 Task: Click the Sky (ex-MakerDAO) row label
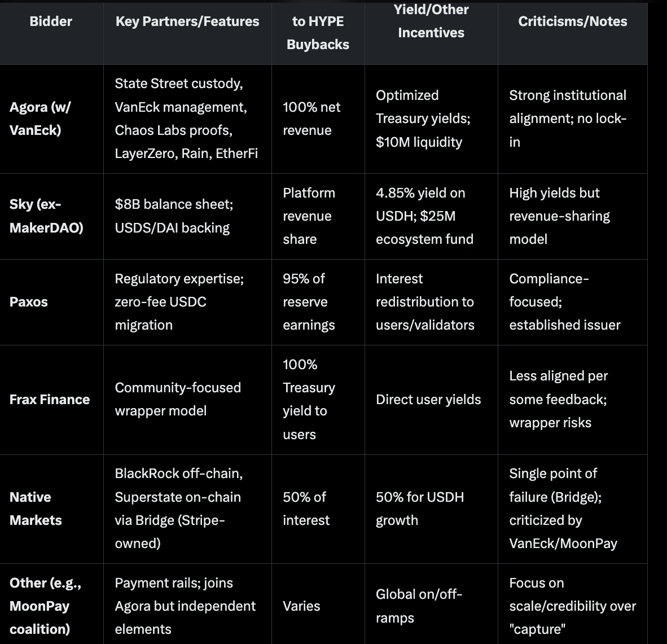(x=46, y=216)
